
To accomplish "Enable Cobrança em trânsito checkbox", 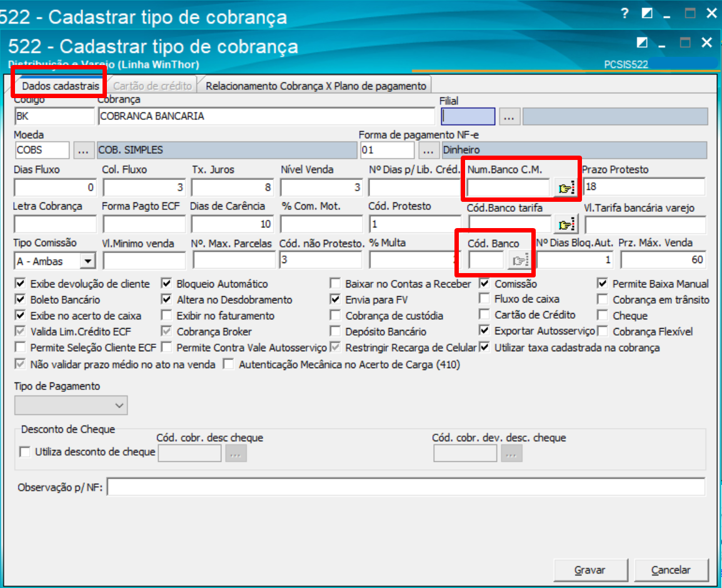I will [x=602, y=299].
